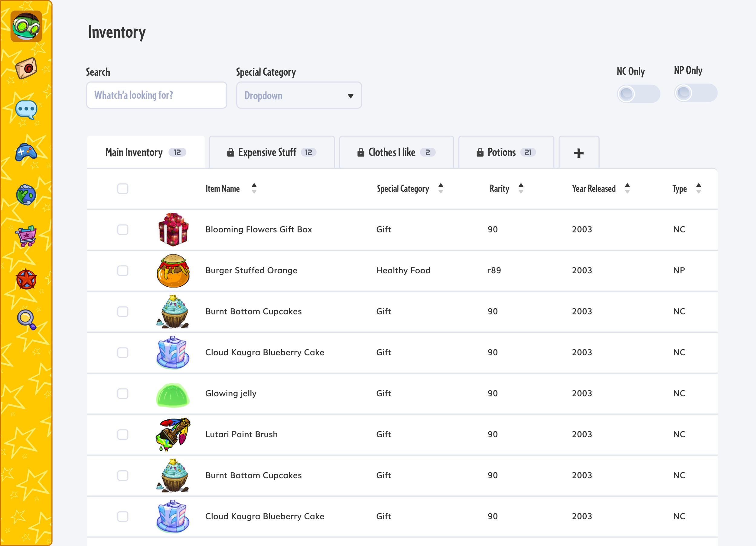Tick the select-all checkbox in table header
Screen dimensions: 756x546
[123, 189]
